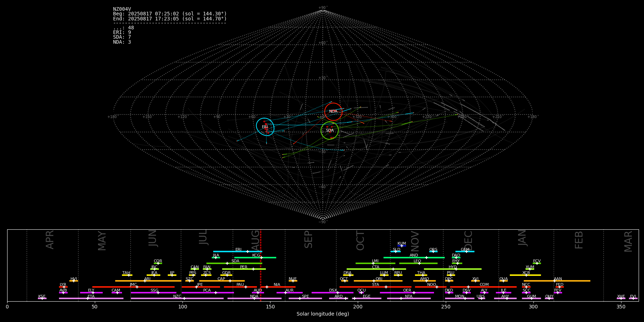Select the AND shower bar in timeline
The image size is (644, 322).
pyautogui.click(x=414, y=258)
